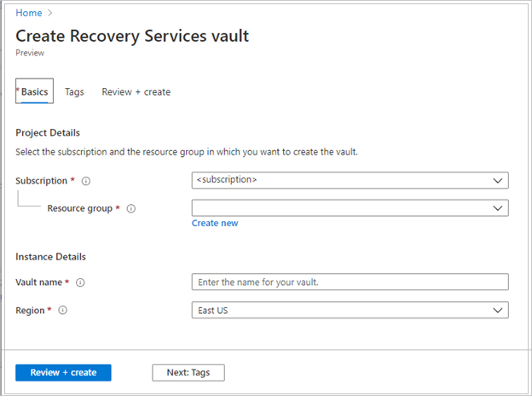Show the Vault name info tooltip icon
The image size is (532, 396).
[80, 282]
